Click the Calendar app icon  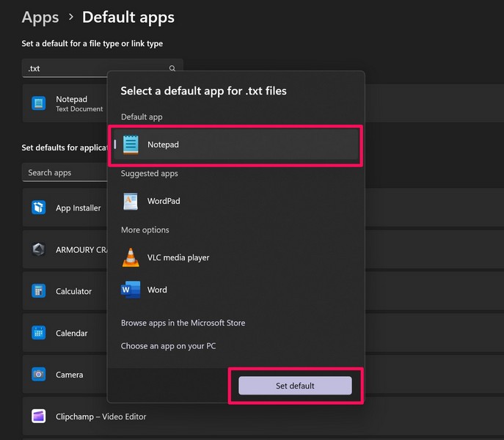[39, 333]
